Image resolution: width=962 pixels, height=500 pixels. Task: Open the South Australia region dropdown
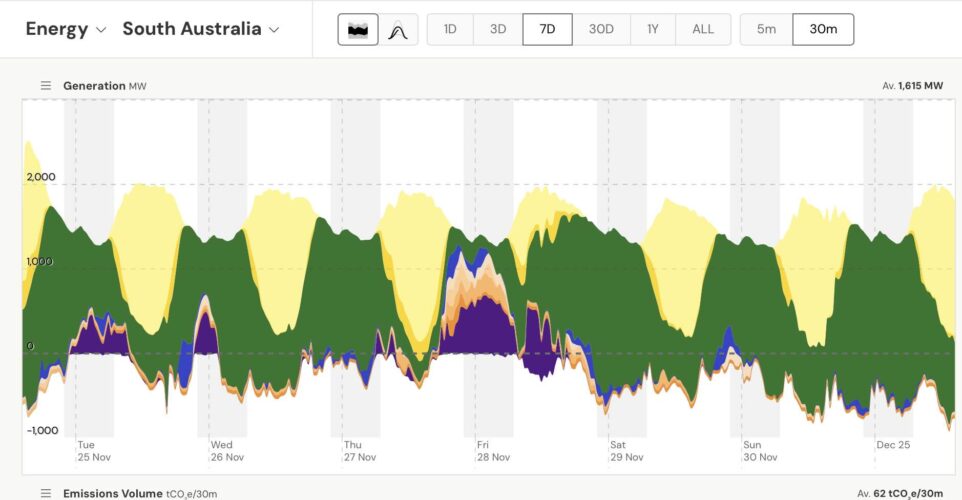pyautogui.click(x=200, y=29)
